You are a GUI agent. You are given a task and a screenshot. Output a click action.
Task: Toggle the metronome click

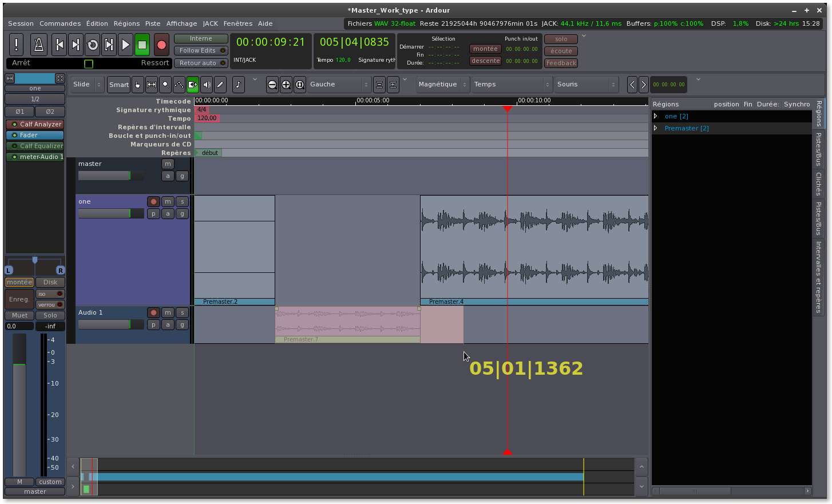38,45
